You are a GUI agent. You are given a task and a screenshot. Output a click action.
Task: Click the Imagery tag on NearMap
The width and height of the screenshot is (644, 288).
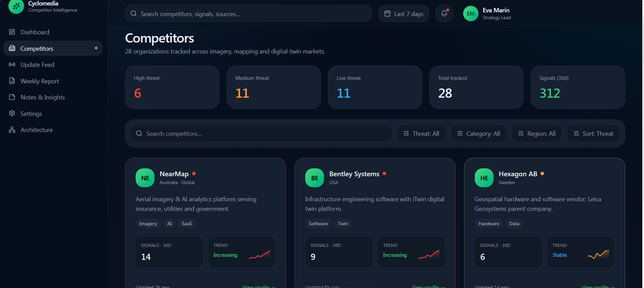148,224
